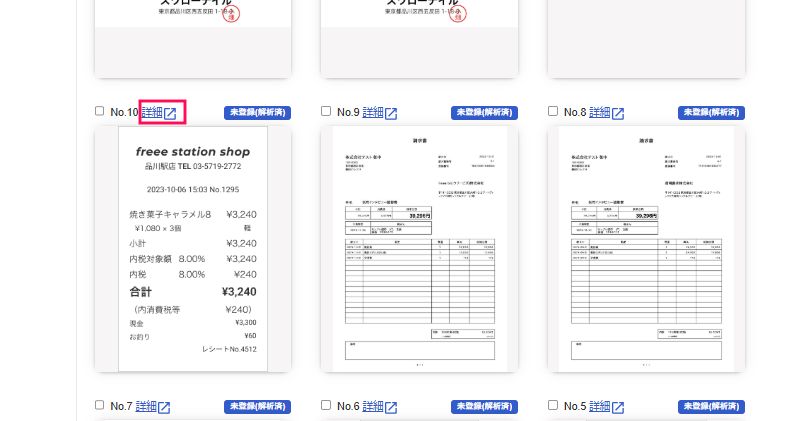
Task: Click 未登録(解析済) badge of No.7
Action: click(257, 406)
